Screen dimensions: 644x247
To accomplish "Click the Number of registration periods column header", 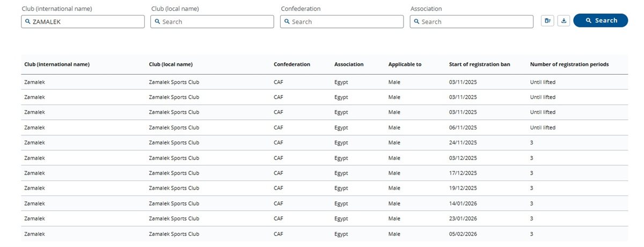I will (569, 64).
